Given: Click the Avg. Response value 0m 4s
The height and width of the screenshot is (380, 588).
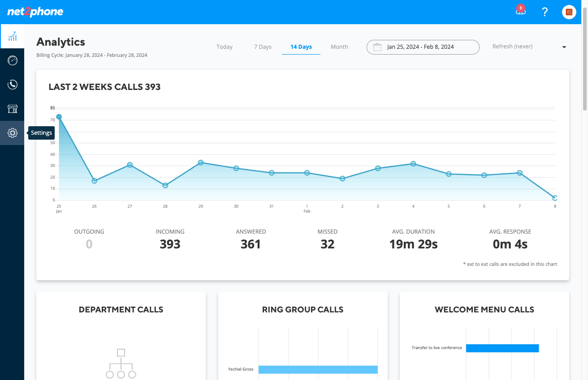Looking at the screenshot, I should click(510, 244).
